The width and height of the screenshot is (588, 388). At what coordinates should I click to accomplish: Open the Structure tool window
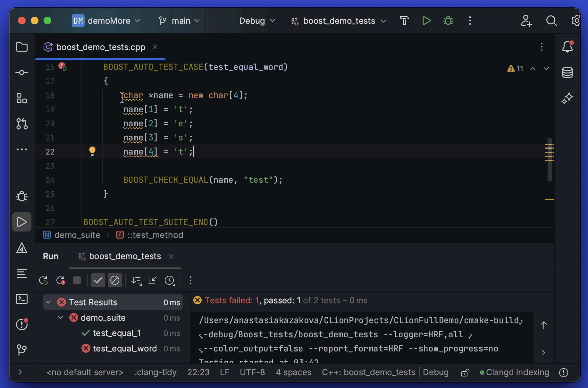(x=22, y=98)
